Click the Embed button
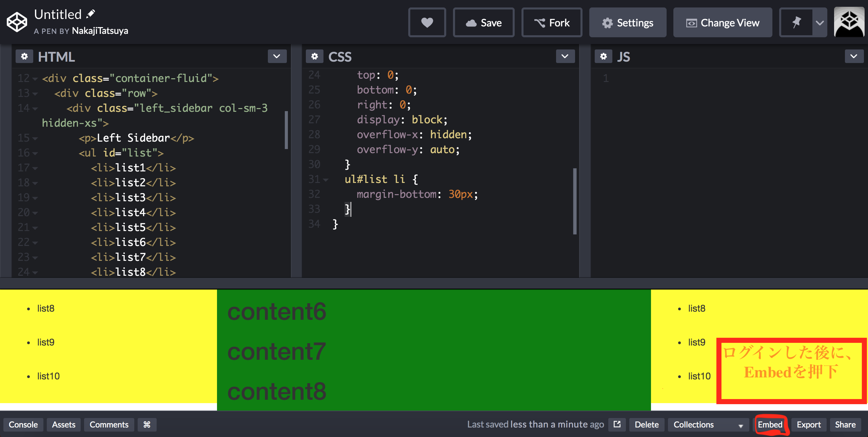The image size is (868, 437). coord(770,424)
